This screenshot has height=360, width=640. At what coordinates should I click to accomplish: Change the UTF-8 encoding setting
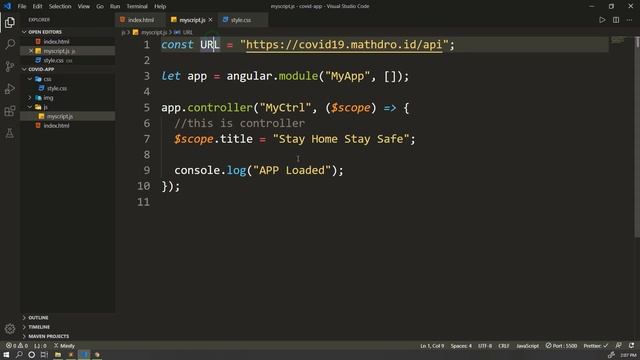click(485, 346)
